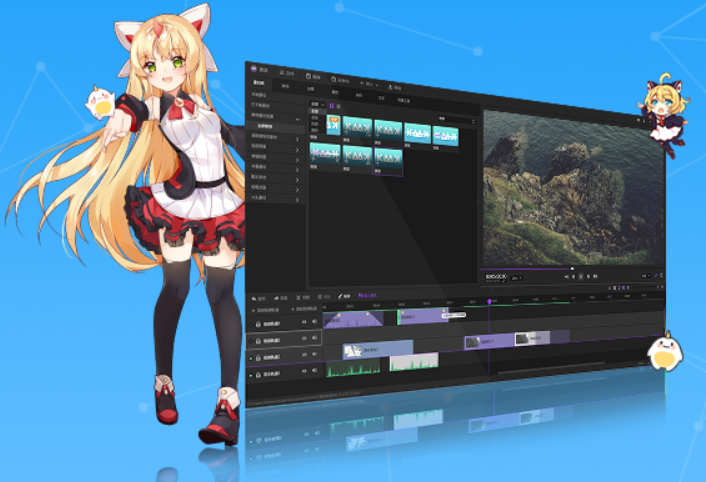Select the thumbnail with the orange badge

[x=333, y=126]
